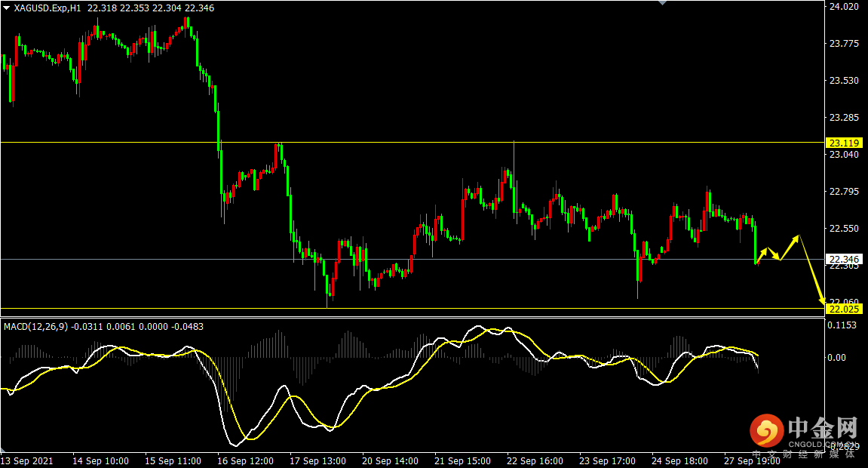Click the 23.285 price axis label
868x468 pixels.
pos(844,118)
